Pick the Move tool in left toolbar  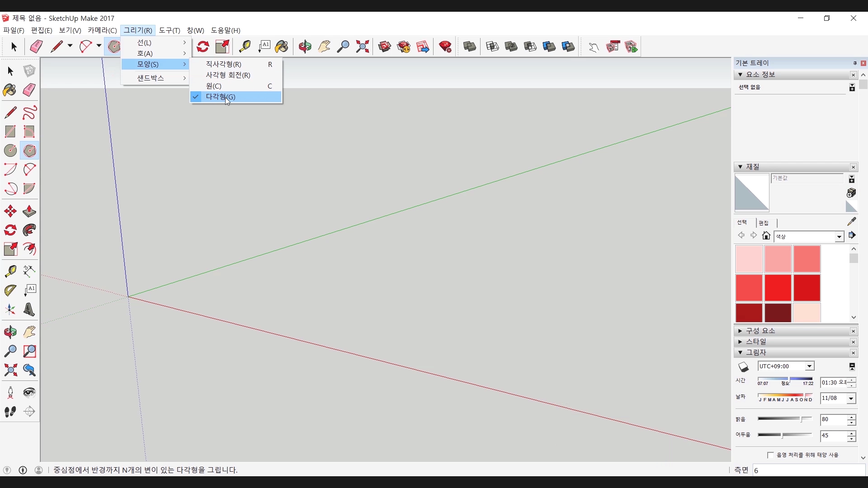(10, 211)
